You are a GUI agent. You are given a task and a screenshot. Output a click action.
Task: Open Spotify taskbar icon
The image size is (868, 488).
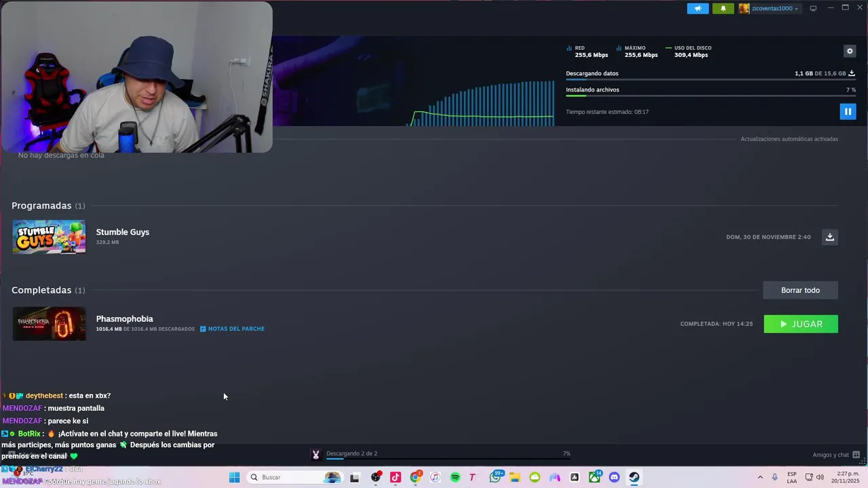point(455,477)
